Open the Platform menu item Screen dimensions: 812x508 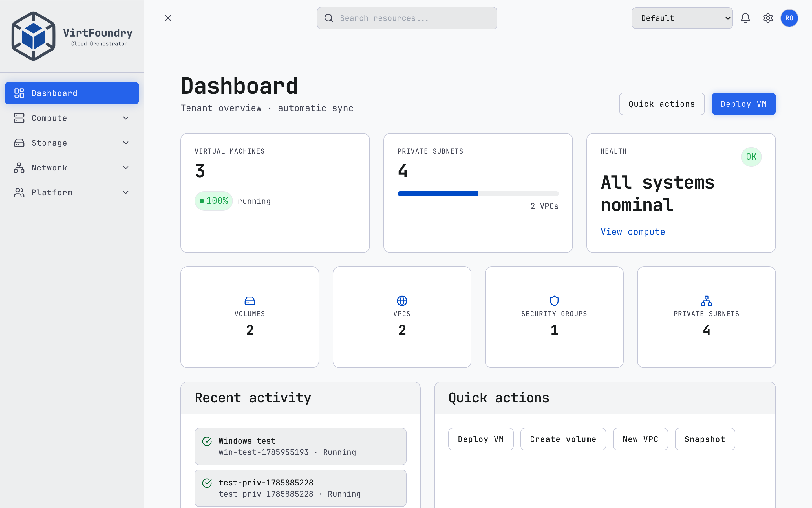point(72,192)
